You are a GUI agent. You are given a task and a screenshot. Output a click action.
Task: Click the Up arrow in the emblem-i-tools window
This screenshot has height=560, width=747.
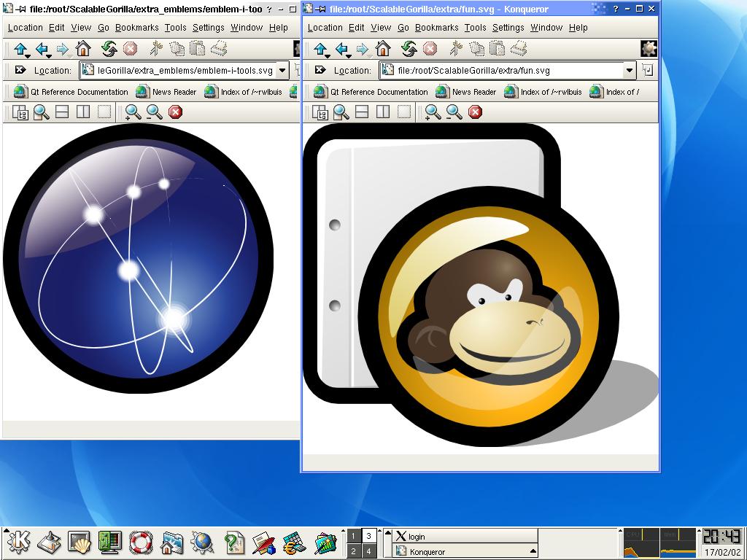coord(20,49)
